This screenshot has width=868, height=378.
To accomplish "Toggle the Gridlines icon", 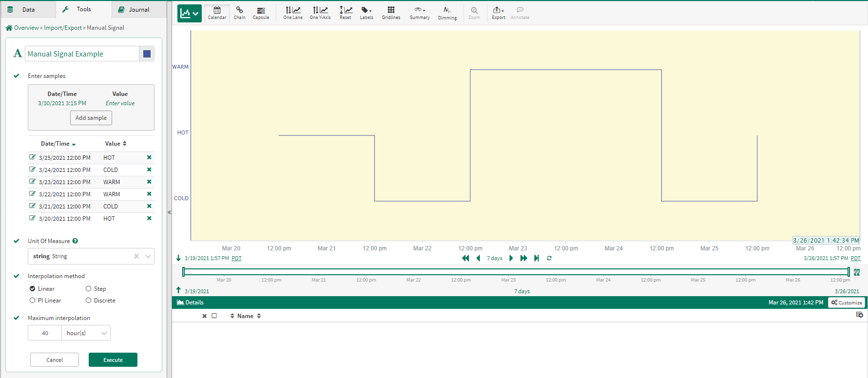I will coord(391,13).
